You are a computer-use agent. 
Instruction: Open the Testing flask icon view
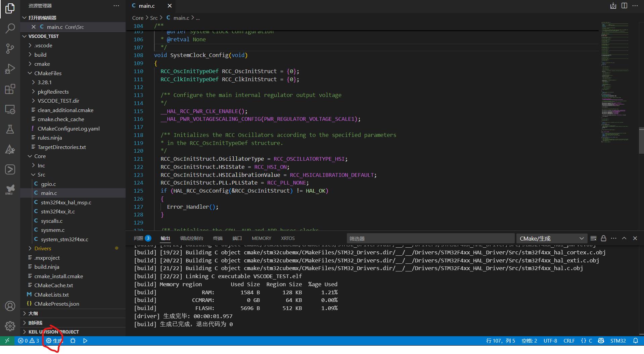click(10, 129)
